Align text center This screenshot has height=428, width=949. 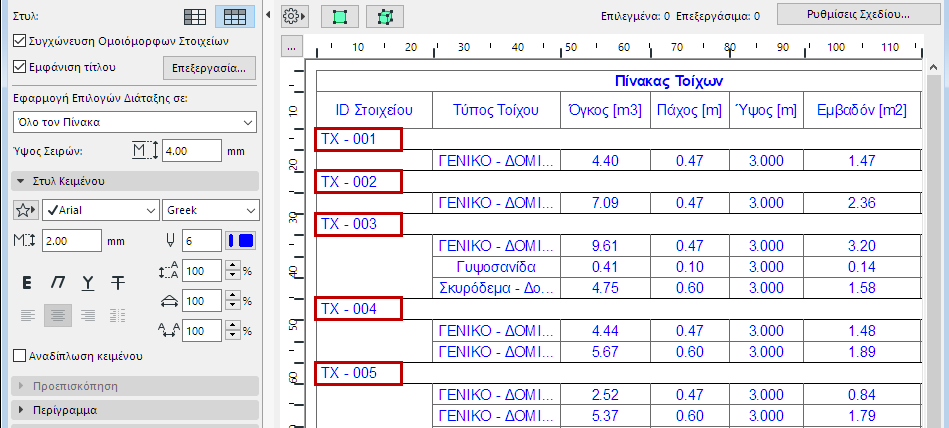pos(58,315)
